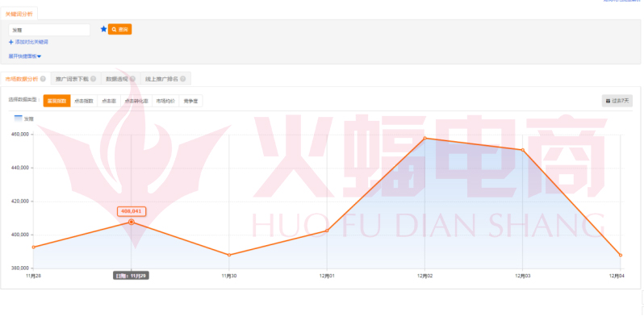Viewport: 644px width, 316px height.
Task: Switch to the 线上推广排名 tab
Action: coord(165,79)
